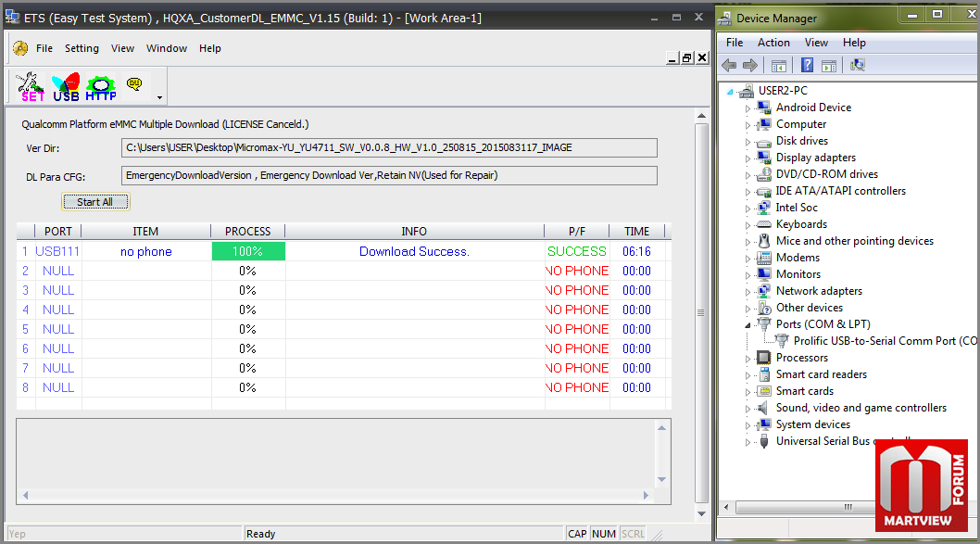This screenshot has height=544, width=980.
Task: Click Device Manager horizontal scrollbar thumb
Action: click(848, 507)
